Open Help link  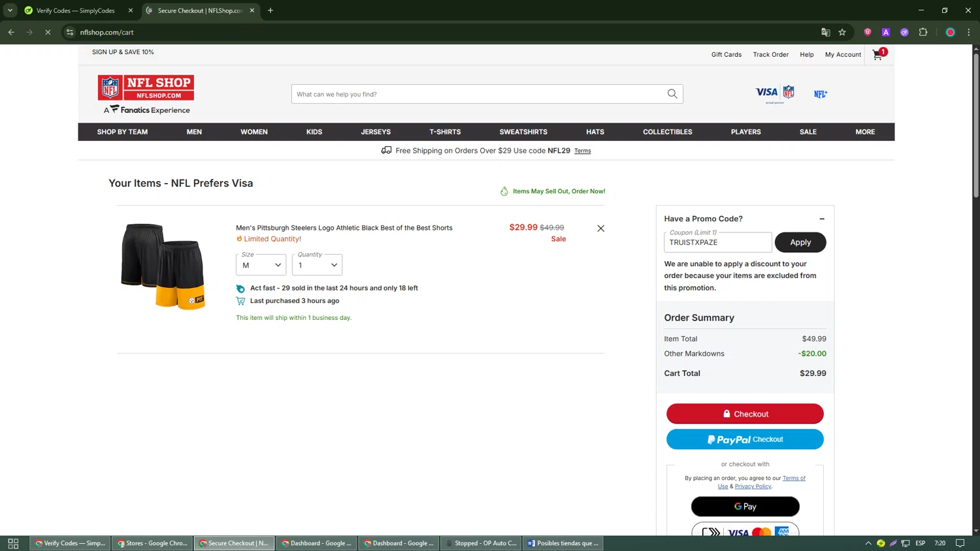(807, 55)
